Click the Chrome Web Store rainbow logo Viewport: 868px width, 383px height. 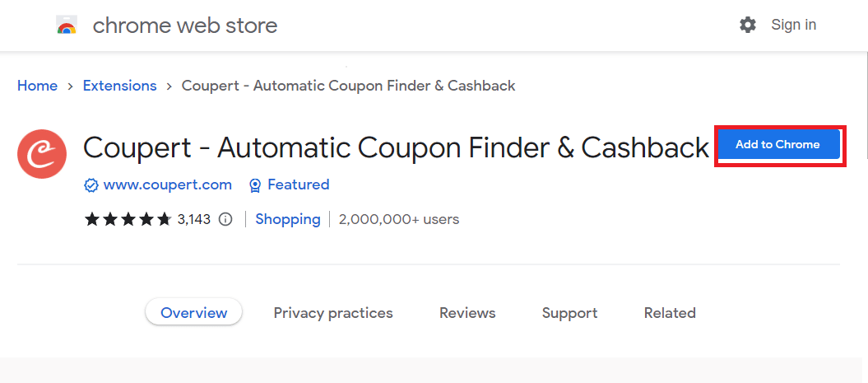tap(67, 25)
